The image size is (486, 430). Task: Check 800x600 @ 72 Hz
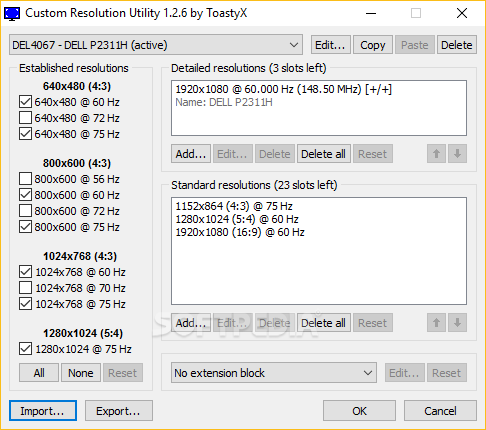(x=25, y=211)
